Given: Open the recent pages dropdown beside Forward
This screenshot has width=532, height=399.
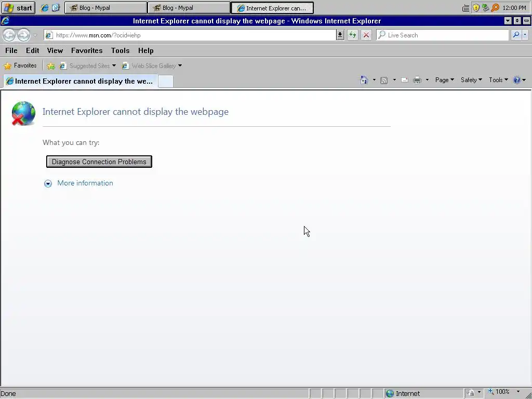Looking at the screenshot, I should pos(35,35).
